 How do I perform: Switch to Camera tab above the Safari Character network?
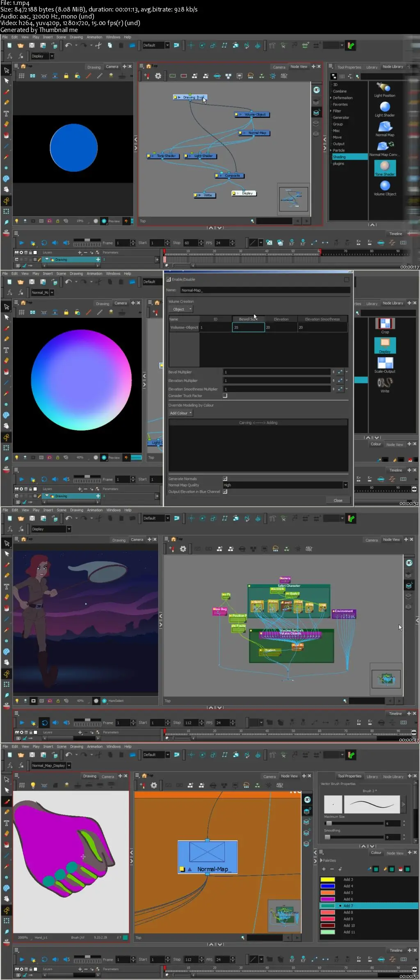click(x=372, y=540)
